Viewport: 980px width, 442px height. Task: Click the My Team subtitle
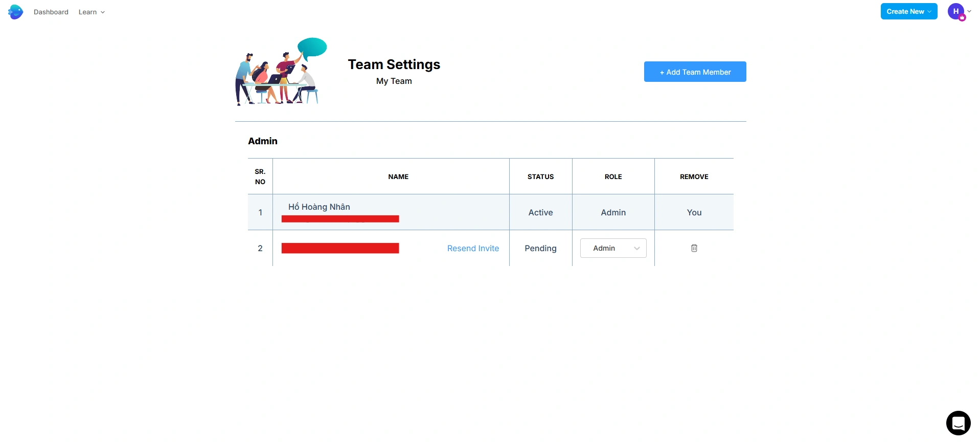[x=394, y=81]
